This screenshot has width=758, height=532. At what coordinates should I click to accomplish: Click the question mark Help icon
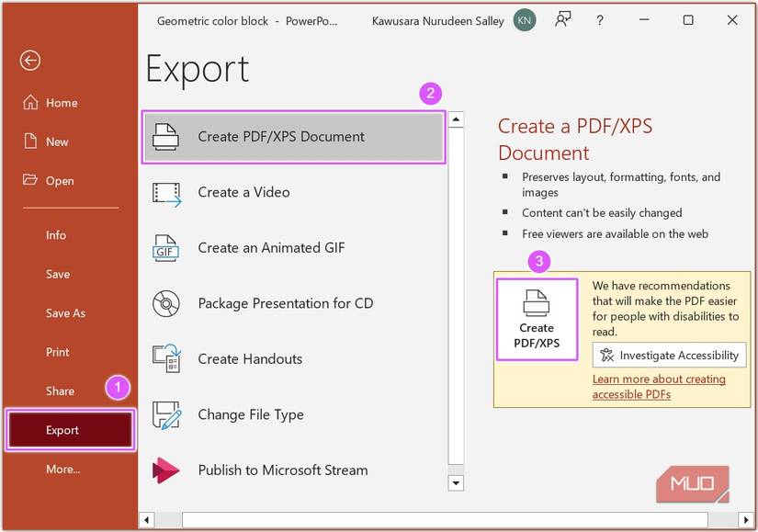[x=600, y=20]
